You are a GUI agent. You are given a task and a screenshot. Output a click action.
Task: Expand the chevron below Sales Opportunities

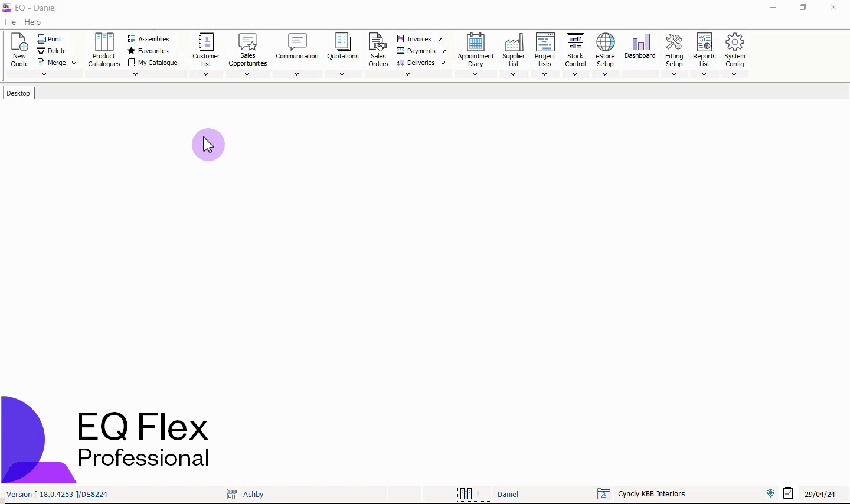pyautogui.click(x=247, y=74)
